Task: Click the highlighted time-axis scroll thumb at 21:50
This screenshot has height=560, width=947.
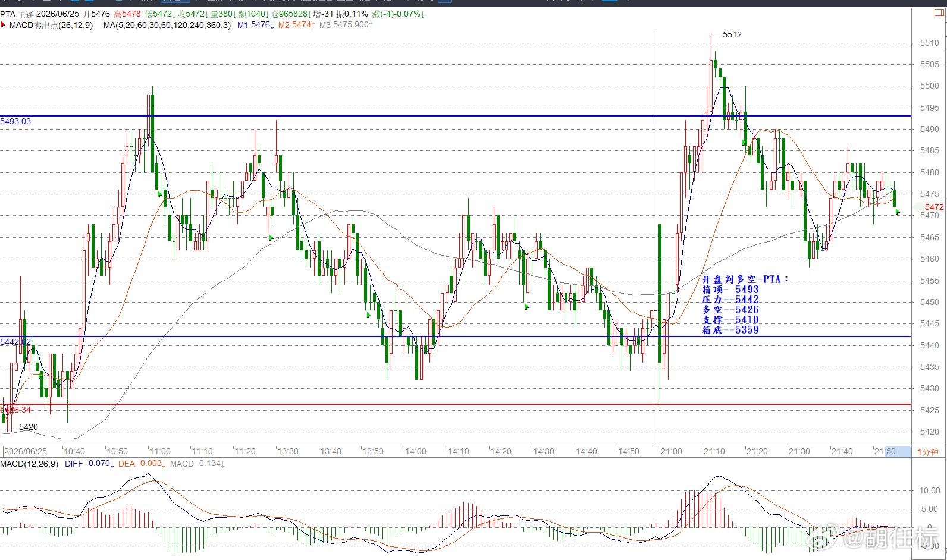Action: tap(898, 452)
